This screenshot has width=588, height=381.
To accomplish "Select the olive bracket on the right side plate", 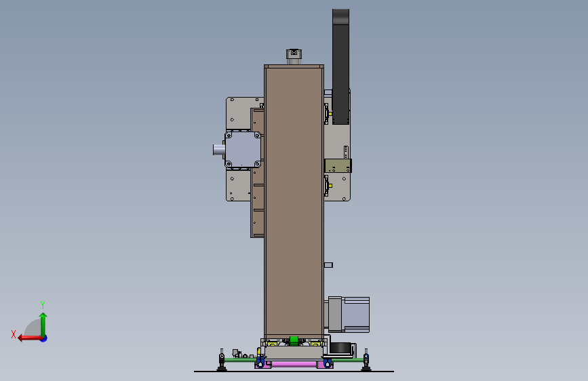I will click(x=338, y=165).
